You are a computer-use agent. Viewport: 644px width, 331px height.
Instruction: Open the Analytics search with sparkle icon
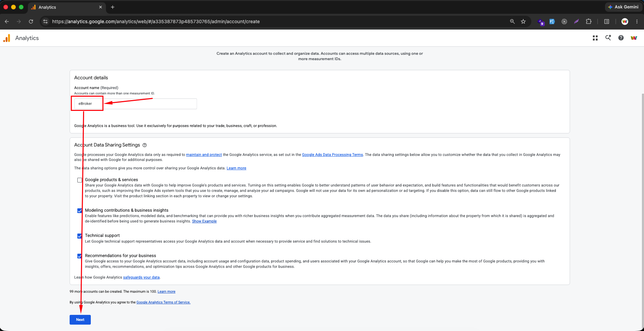(x=608, y=38)
